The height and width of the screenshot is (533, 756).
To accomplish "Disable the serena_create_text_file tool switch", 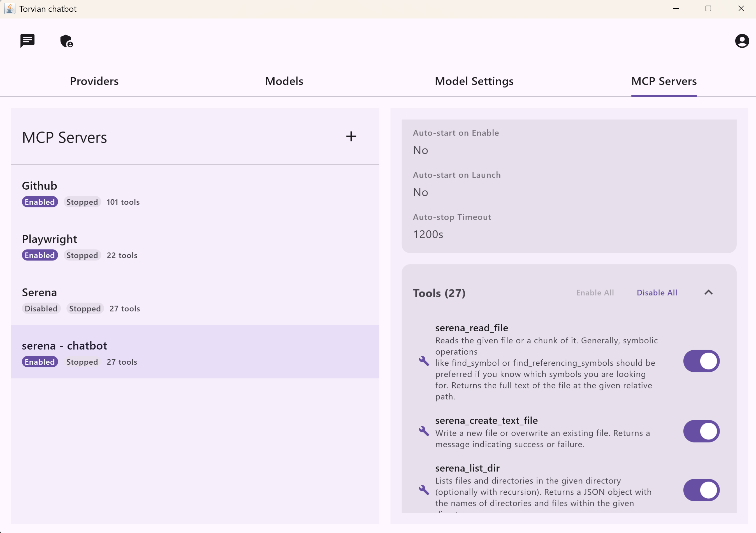I will click(701, 431).
